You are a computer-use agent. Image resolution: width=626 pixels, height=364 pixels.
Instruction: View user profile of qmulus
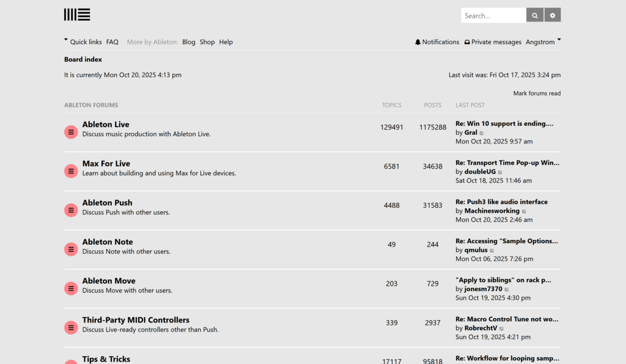pos(476,250)
